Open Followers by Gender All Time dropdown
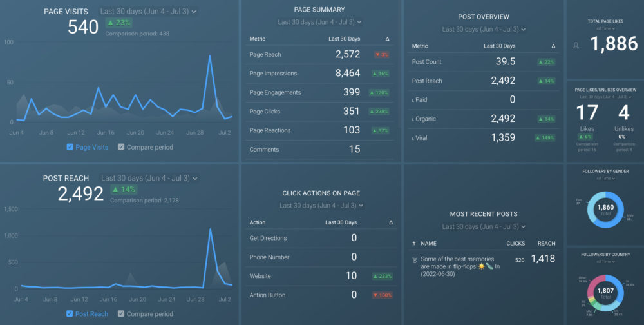644x325 pixels. point(605,178)
